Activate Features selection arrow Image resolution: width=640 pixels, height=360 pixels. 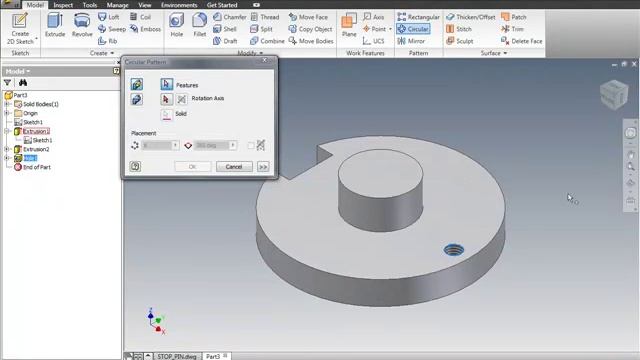(x=167, y=84)
